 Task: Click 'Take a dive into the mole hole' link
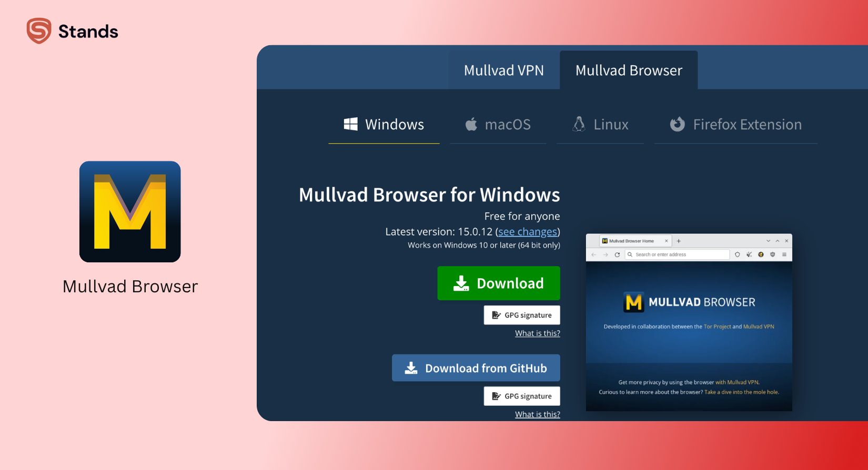coord(742,392)
